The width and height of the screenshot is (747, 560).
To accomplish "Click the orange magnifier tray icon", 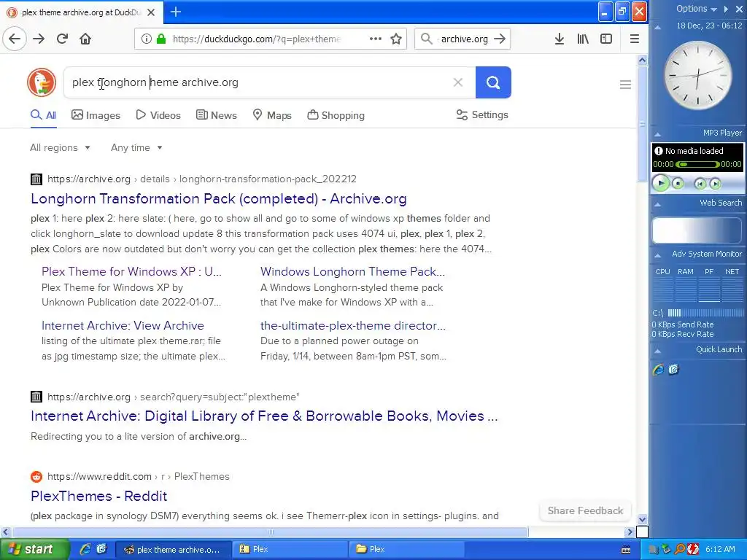I will coord(680,550).
